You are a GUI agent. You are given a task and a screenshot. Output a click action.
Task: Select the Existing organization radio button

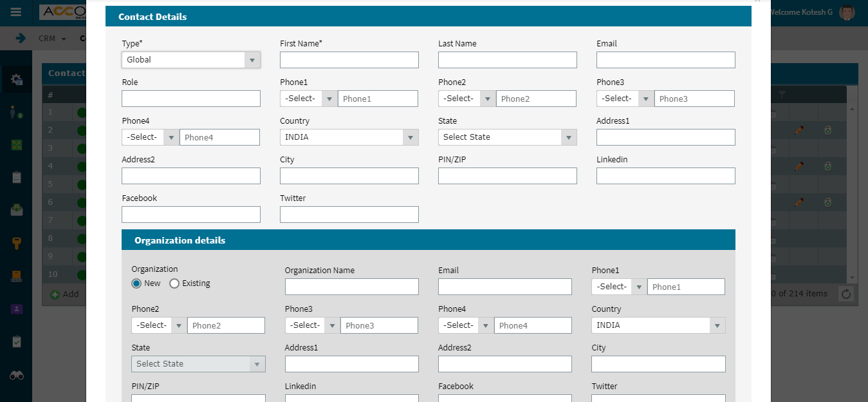pos(174,283)
